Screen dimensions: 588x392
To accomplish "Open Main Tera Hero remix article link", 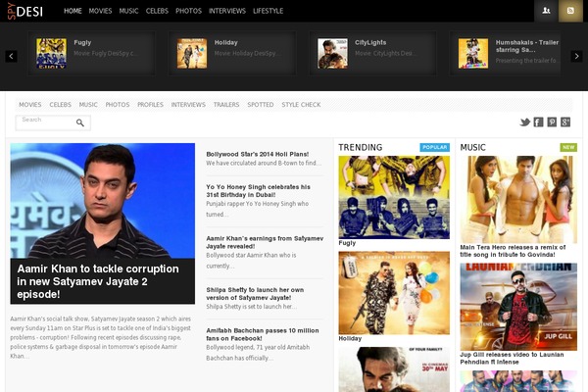I will pos(513,251).
